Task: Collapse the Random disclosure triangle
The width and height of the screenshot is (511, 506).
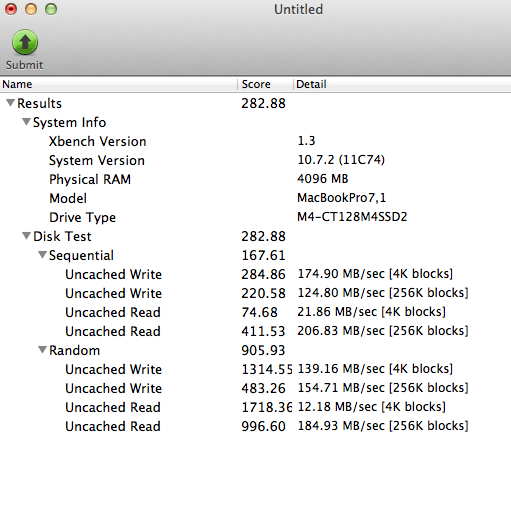Action: (42, 350)
